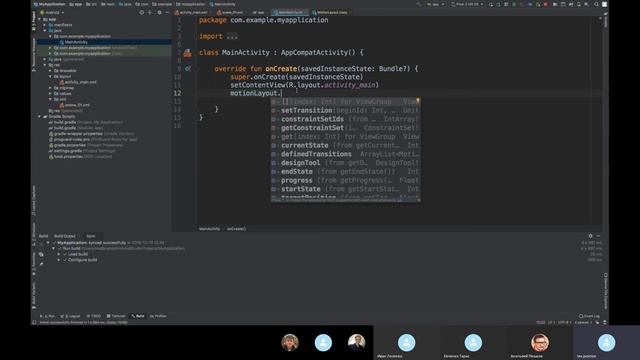640x360 pixels.
Task: Select endState from autocomplete list
Action: [x=345, y=171]
